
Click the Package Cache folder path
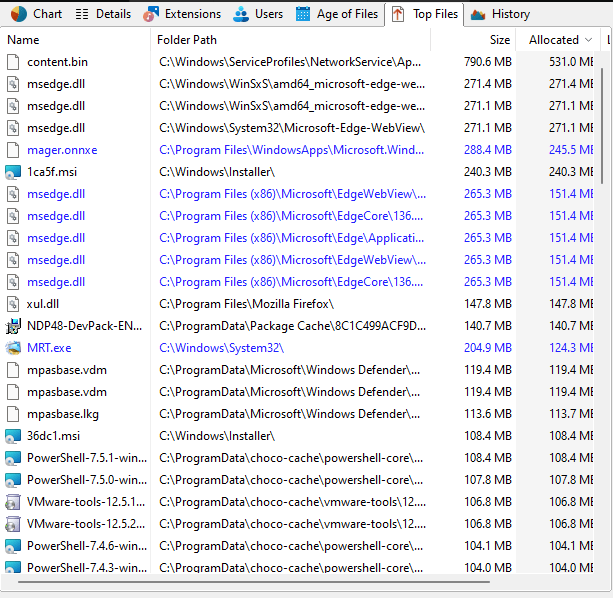292,326
